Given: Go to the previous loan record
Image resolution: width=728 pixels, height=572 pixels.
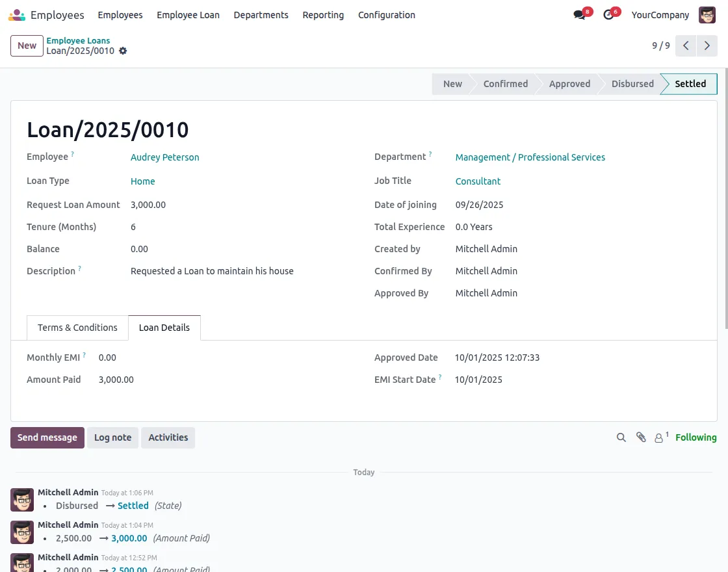Looking at the screenshot, I should [x=686, y=45].
